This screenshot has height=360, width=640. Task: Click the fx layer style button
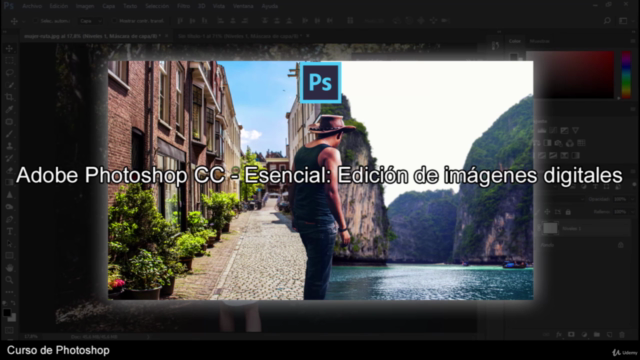tap(559, 335)
